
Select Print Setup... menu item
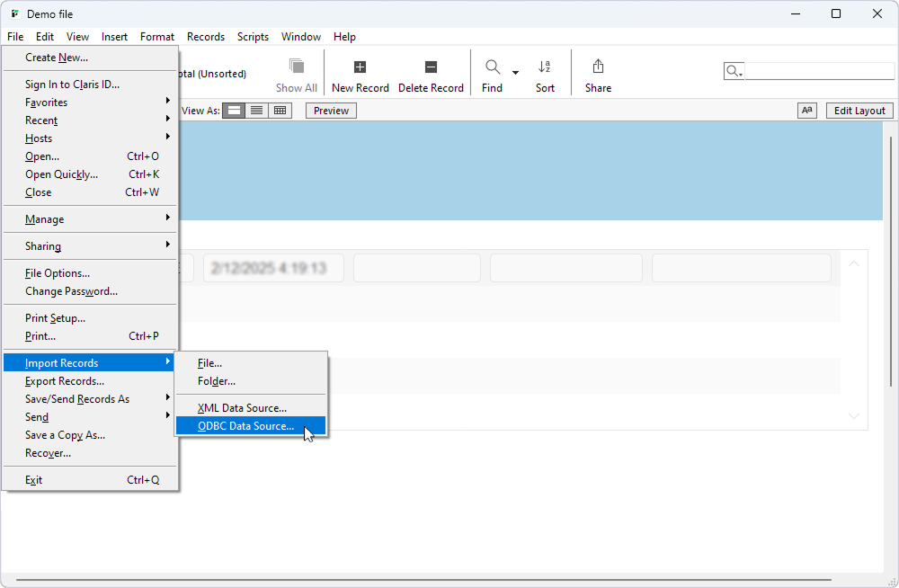click(x=89, y=317)
